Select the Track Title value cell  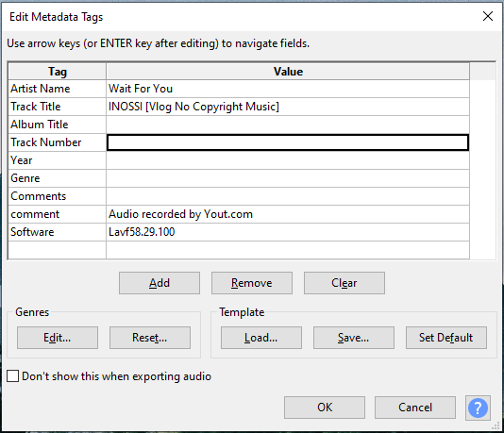click(288, 107)
